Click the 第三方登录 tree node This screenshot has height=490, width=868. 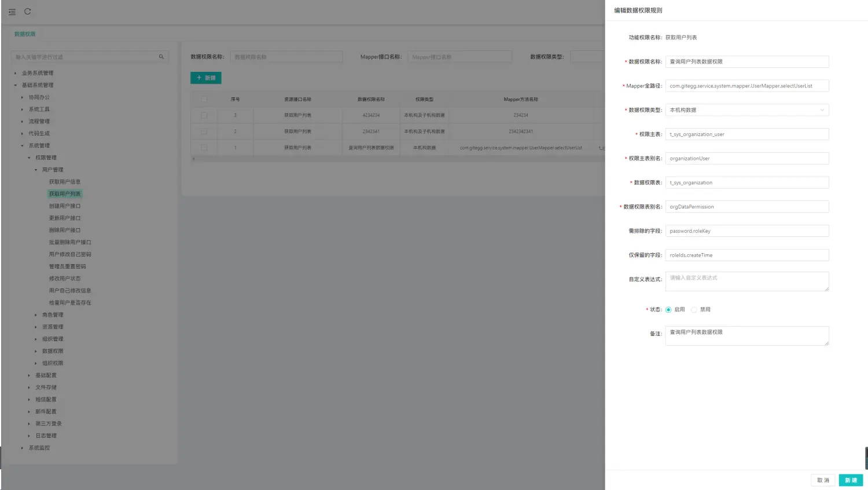click(x=49, y=424)
